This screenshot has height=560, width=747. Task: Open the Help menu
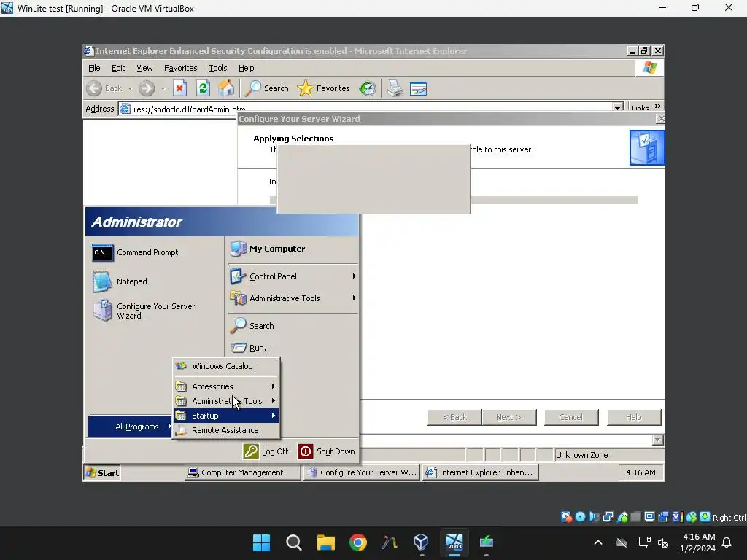pyautogui.click(x=247, y=68)
